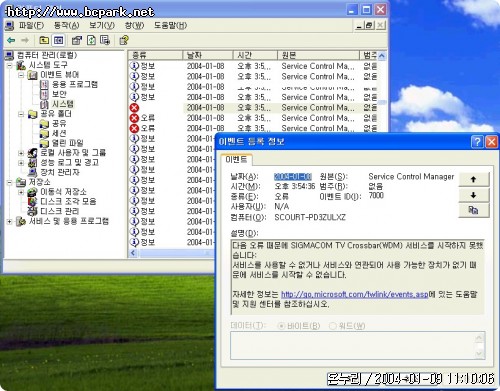Open 디스크 관리 in the tree
The image size is (500, 391).
coord(59,211)
